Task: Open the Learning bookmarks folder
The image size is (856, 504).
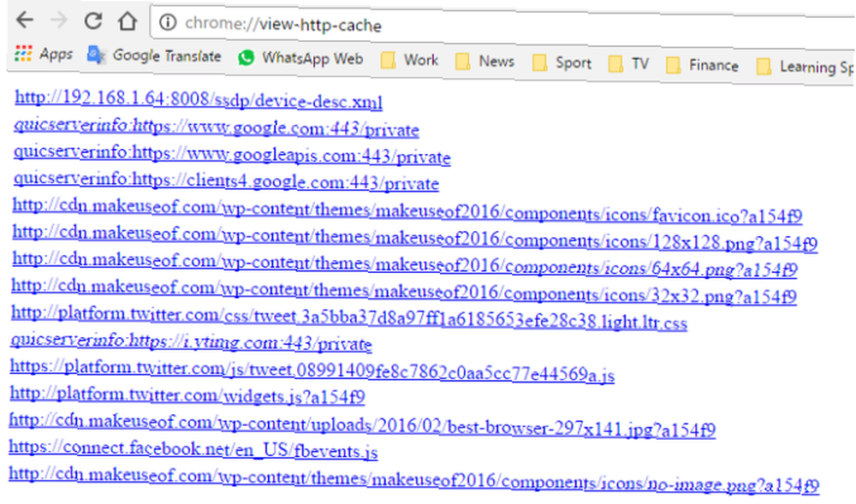Action: 805,68
